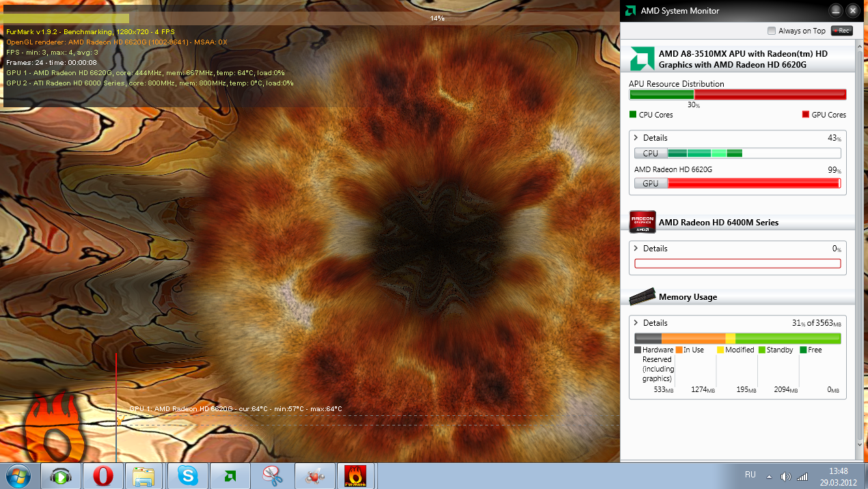
Task: Click the Memory Usage colored bar
Action: coord(737,338)
